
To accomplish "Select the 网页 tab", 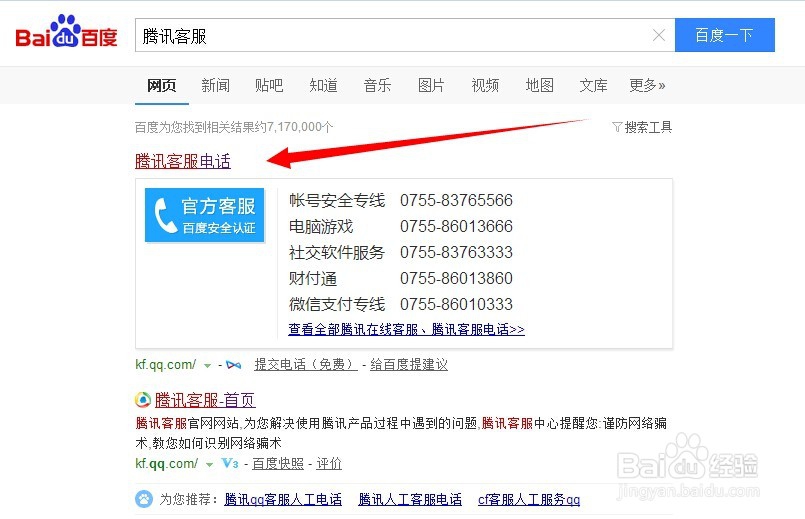I will pyautogui.click(x=162, y=85).
